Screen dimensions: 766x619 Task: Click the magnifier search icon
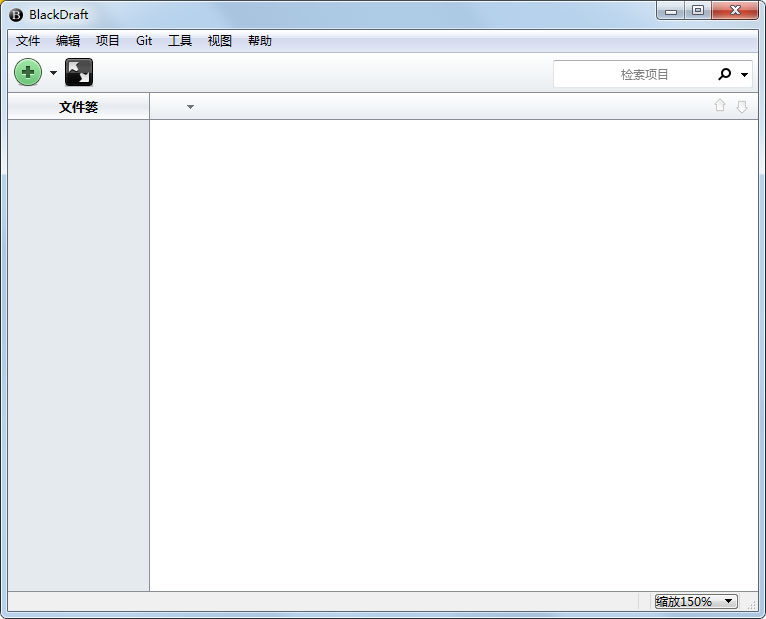click(x=724, y=74)
